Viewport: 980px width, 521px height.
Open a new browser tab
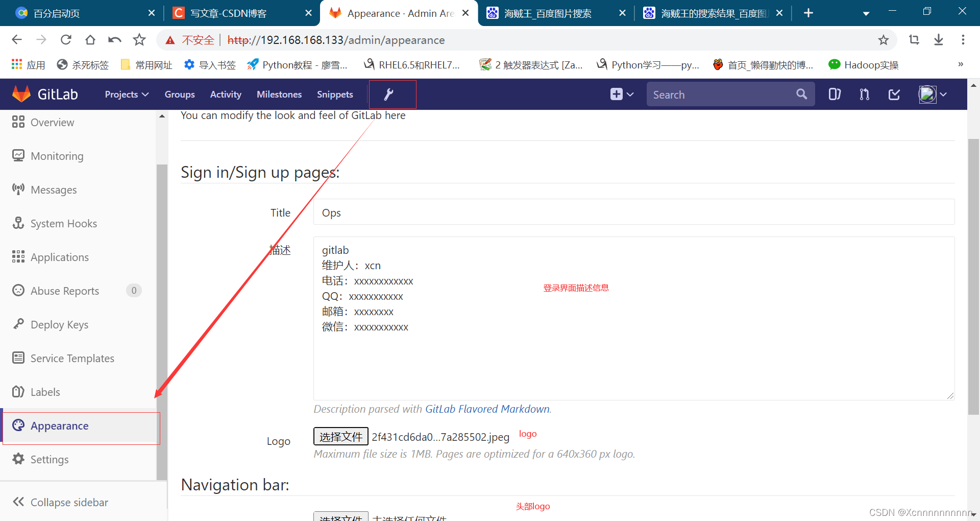click(x=808, y=13)
